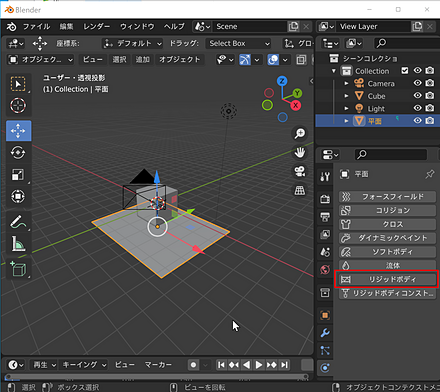Open the レンダー menu

click(96, 26)
